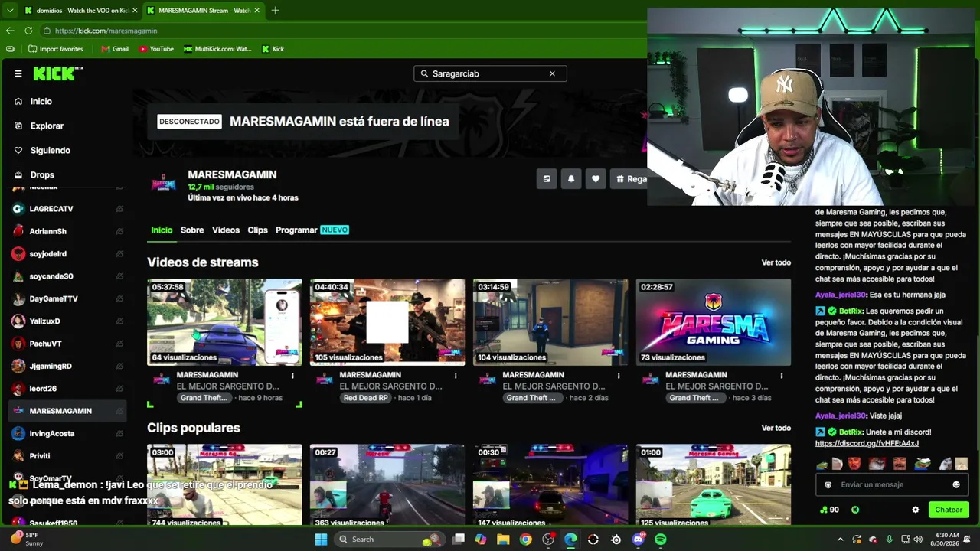Image resolution: width=980 pixels, height=551 pixels.
Task: Close the MARESMAGAMIN Stream browser tab
Action: (x=257, y=11)
